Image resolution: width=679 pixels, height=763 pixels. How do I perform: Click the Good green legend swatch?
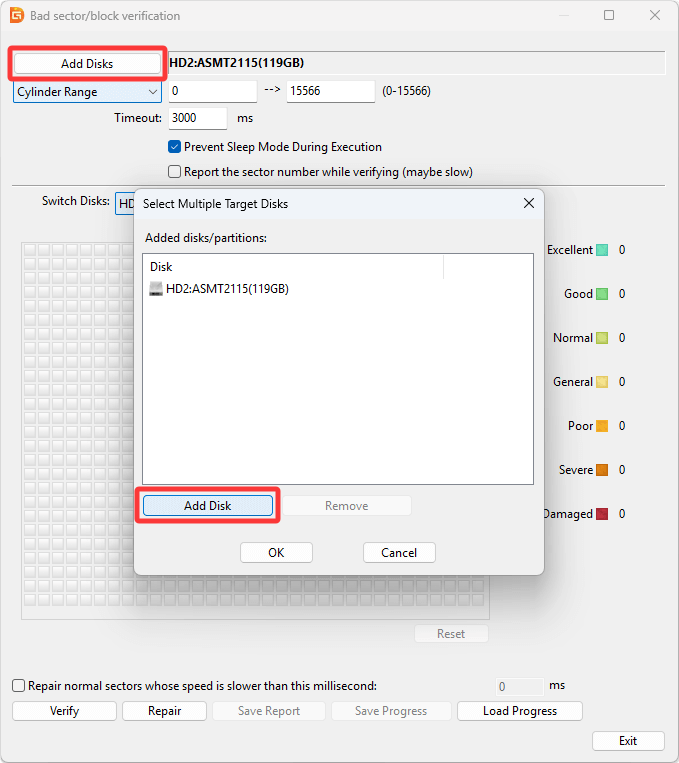(x=602, y=294)
